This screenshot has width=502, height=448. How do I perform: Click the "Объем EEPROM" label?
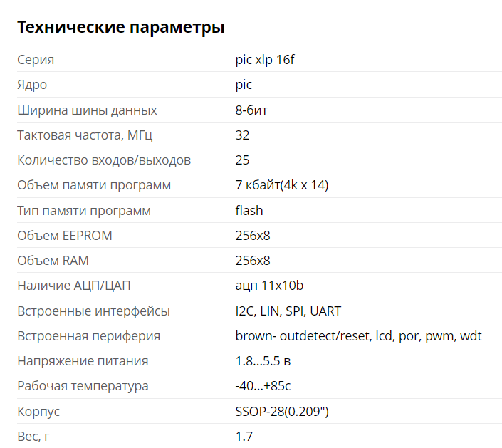pos(65,236)
